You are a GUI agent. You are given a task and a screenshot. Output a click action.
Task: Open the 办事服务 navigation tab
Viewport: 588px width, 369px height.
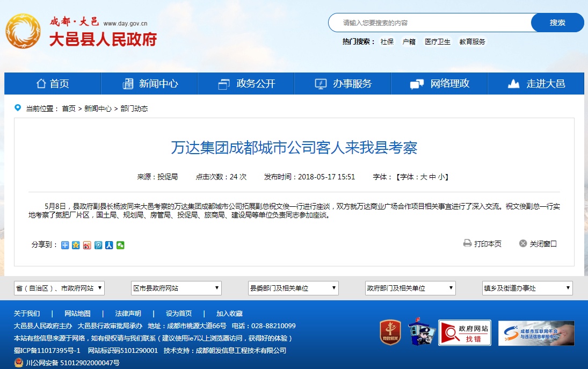click(343, 84)
